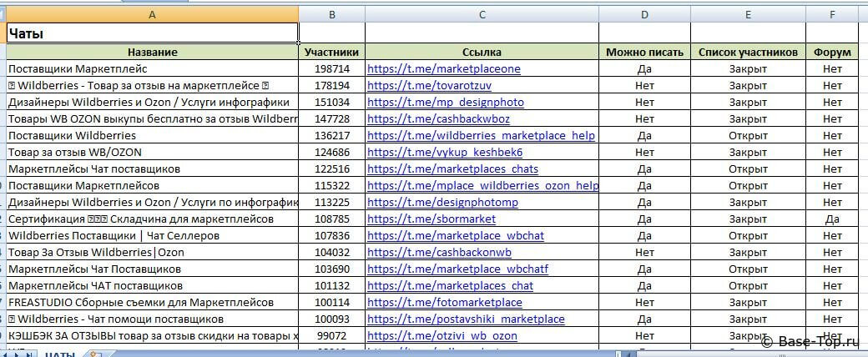Select column C header
The height and width of the screenshot is (357, 868).
(482, 13)
